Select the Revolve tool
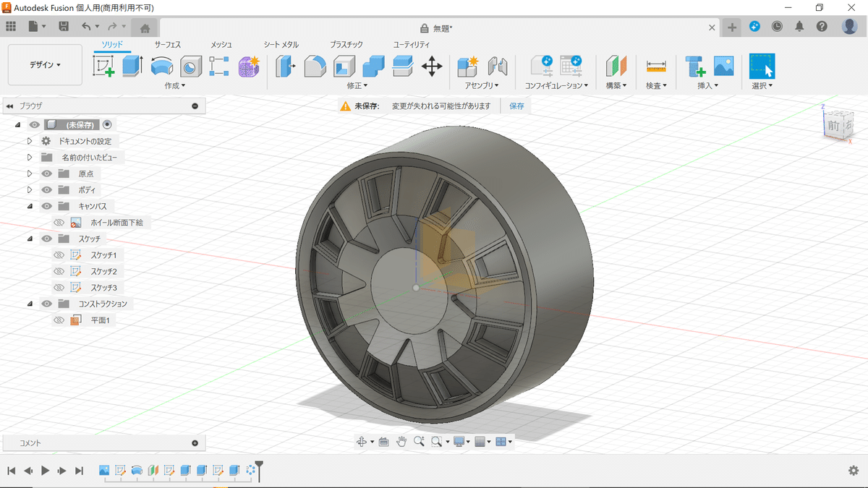The width and height of the screenshot is (868, 488). coord(161,67)
